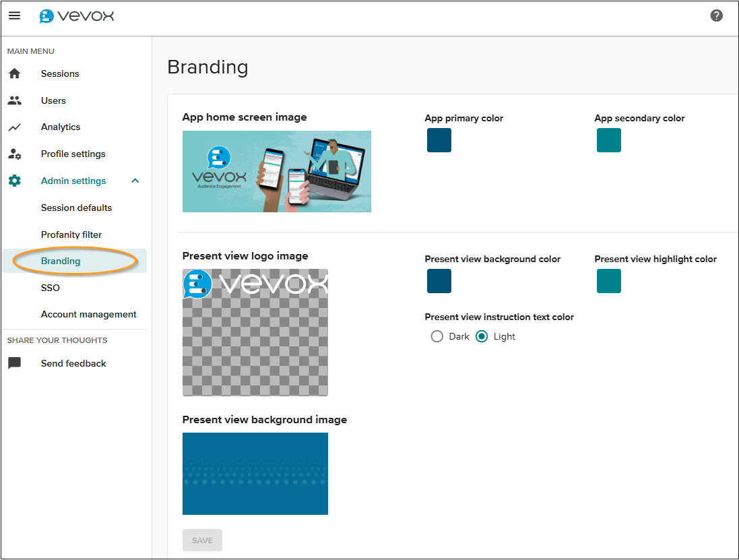Click SHARE YOUR THOUGHTS section label

pyautogui.click(x=57, y=340)
